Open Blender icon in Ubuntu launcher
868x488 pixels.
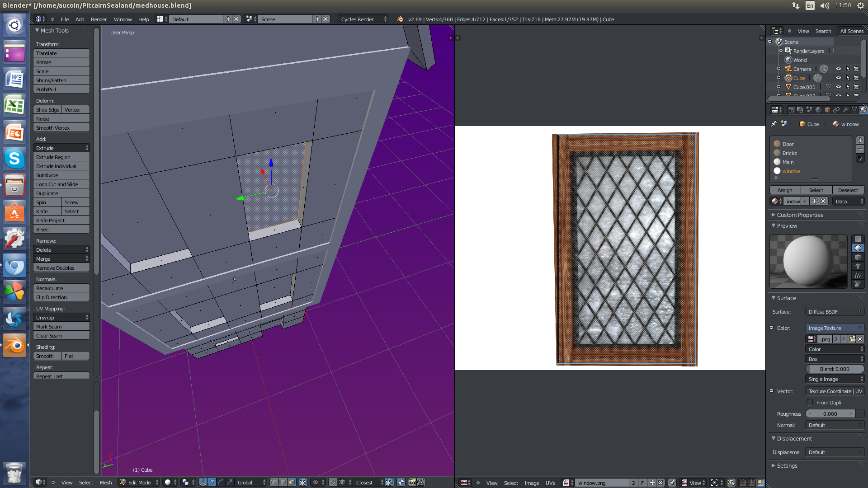click(14, 346)
